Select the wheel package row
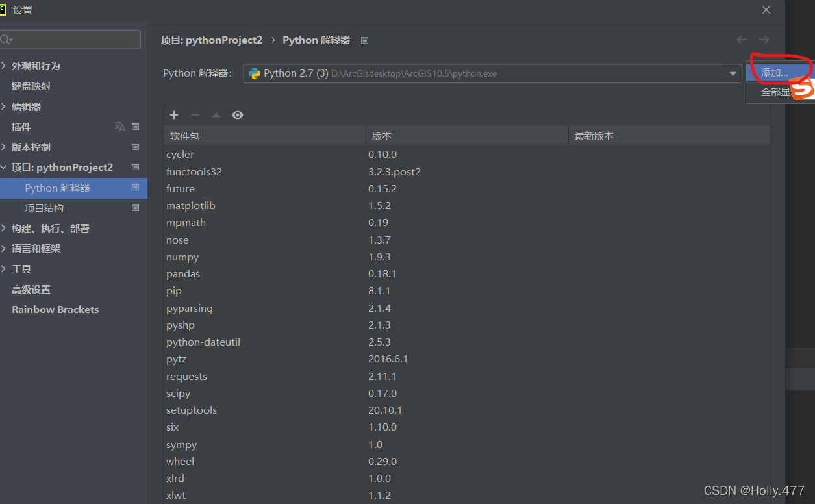815x504 pixels. (467, 461)
